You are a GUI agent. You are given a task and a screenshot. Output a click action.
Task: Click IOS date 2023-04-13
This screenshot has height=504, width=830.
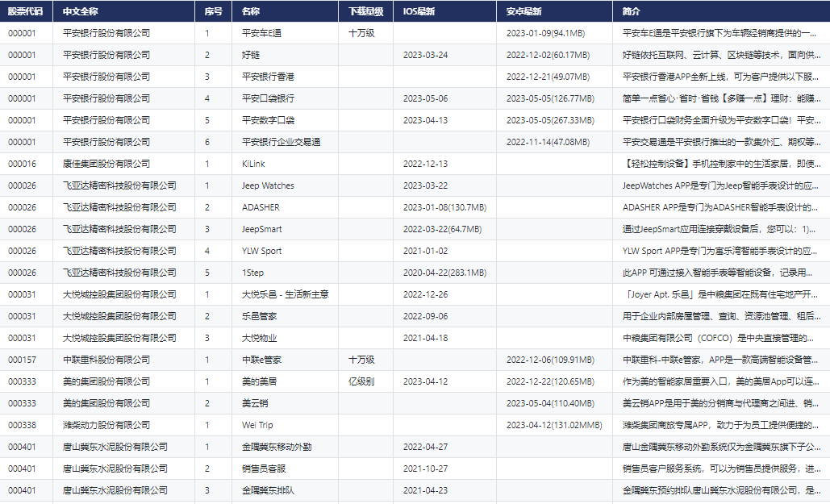(x=426, y=120)
